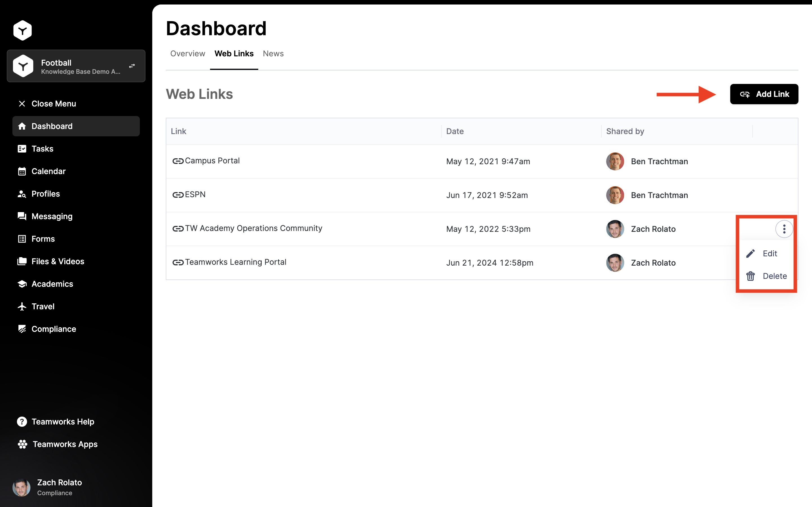Switch team using Football organization selector
This screenshot has height=507, width=812.
pyautogui.click(x=76, y=66)
